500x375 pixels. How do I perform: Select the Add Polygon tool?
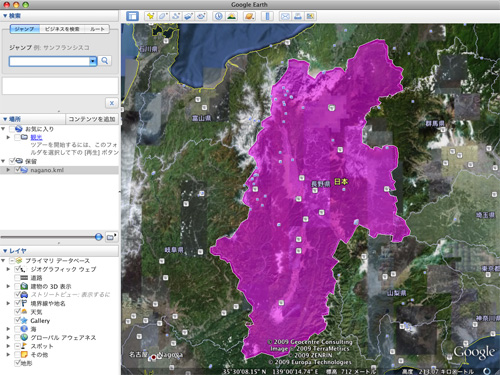click(163, 16)
